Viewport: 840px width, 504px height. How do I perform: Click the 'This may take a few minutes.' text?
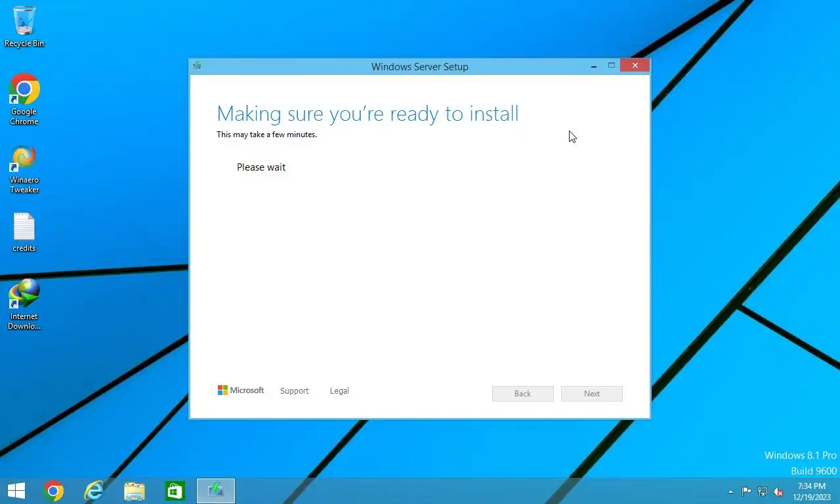pyautogui.click(x=266, y=135)
